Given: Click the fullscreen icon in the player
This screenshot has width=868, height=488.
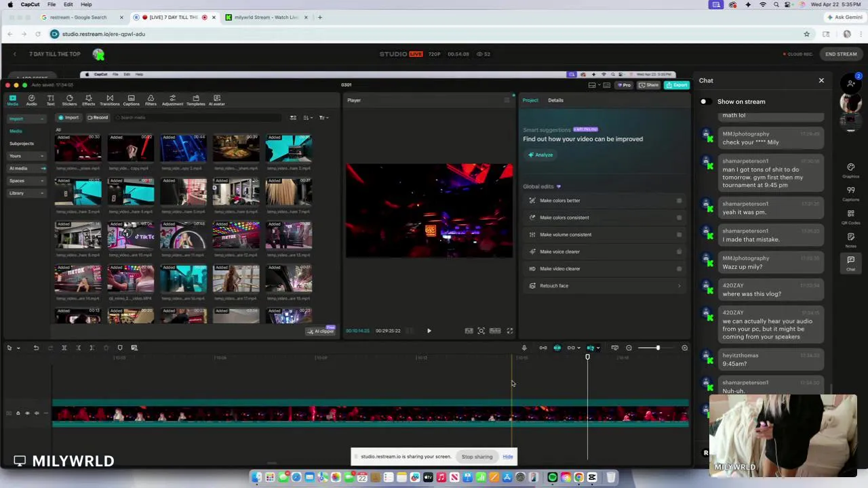Looking at the screenshot, I should (x=510, y=331).
